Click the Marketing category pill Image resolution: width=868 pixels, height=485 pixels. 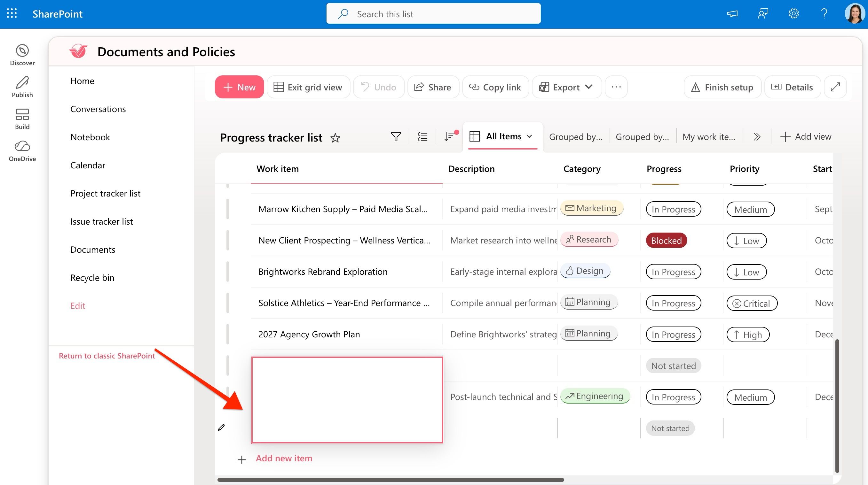tap(592, 208)
